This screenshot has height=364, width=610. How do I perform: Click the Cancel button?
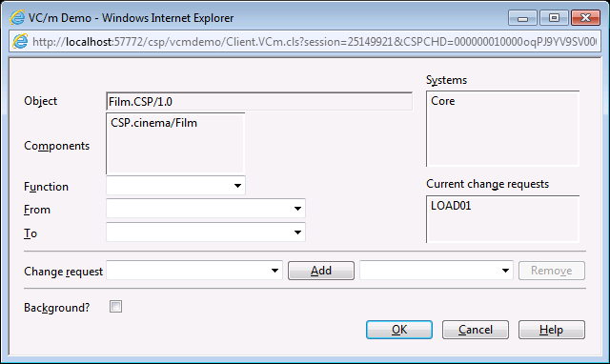pyautogui.click(x=476, y=330)
